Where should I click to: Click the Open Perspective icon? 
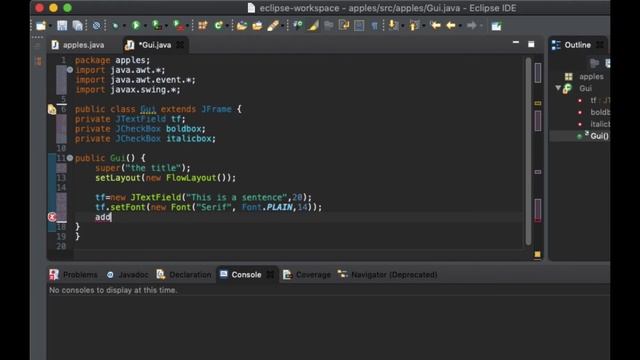point(496,26)
